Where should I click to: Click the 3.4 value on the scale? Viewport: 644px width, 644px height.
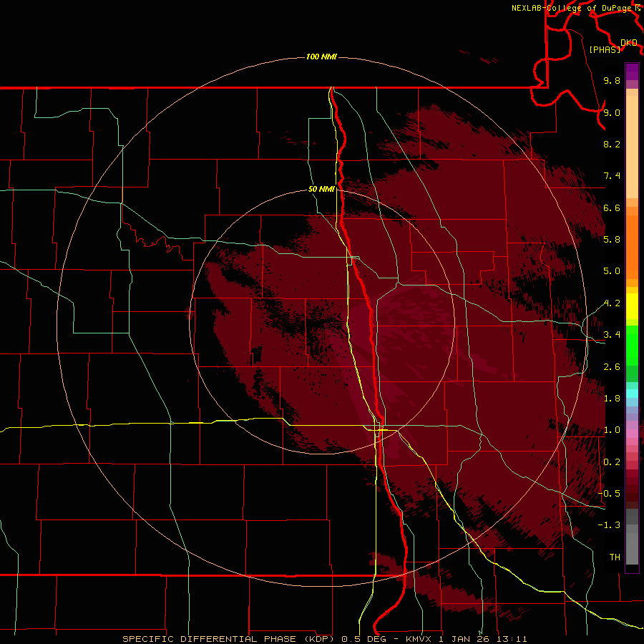[x=612, y=335]
